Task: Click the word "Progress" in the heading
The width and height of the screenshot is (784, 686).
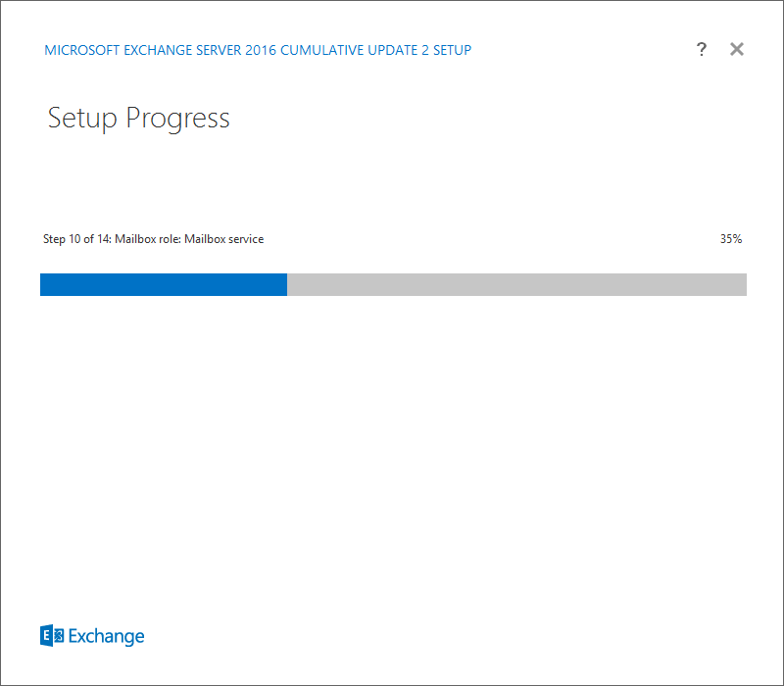Action: [177, 119]
